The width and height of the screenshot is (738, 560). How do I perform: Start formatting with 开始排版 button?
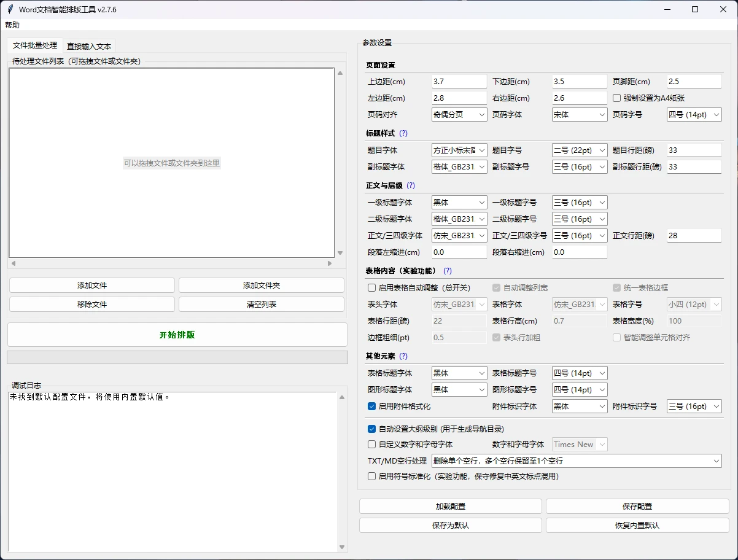[177, 335]
